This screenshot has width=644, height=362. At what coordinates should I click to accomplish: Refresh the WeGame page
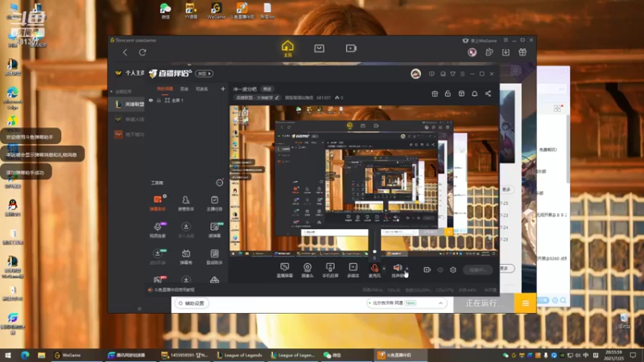tap(142, 52)
